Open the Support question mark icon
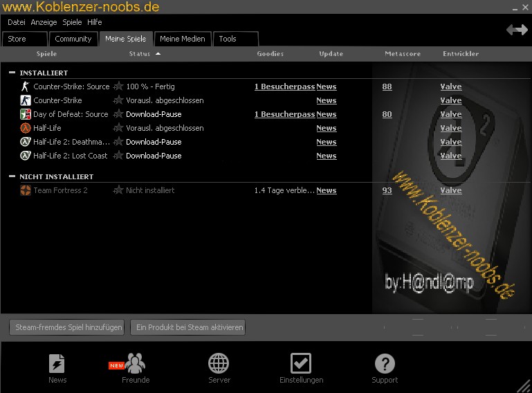Image resolution: width=532 pixels, height=393 pixels. click(385, 363)
